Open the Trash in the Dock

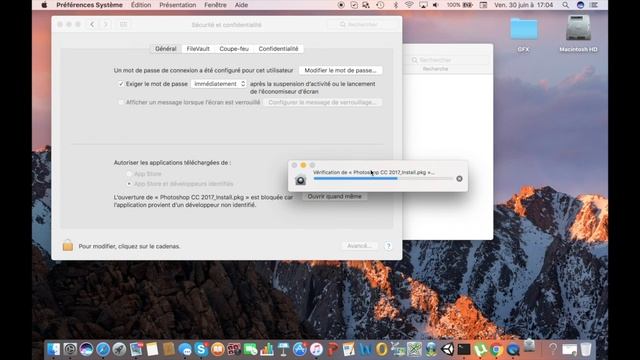[x=586, y=349]
